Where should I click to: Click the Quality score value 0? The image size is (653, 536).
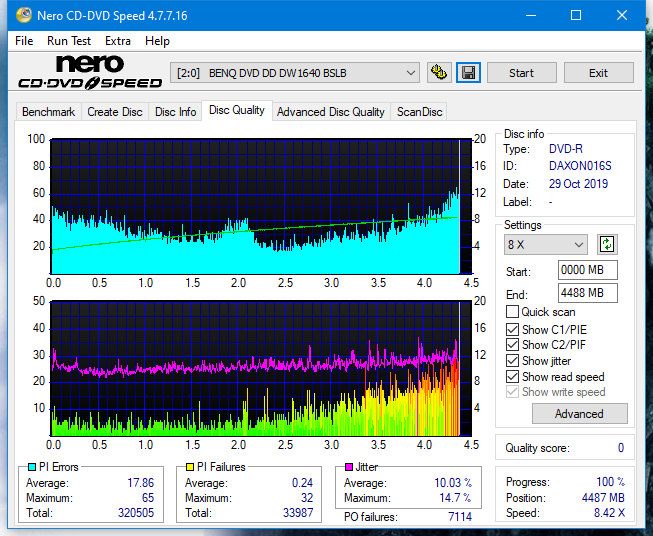coord(621,448)
